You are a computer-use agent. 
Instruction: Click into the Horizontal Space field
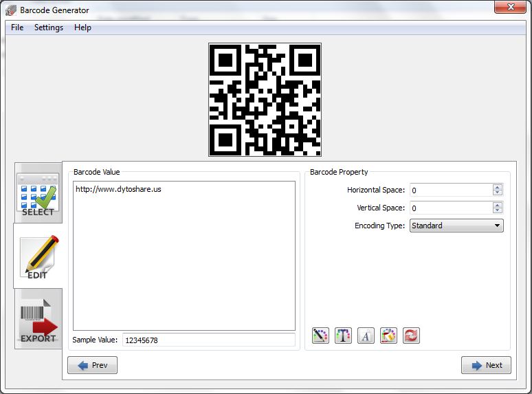coord(452,190)
